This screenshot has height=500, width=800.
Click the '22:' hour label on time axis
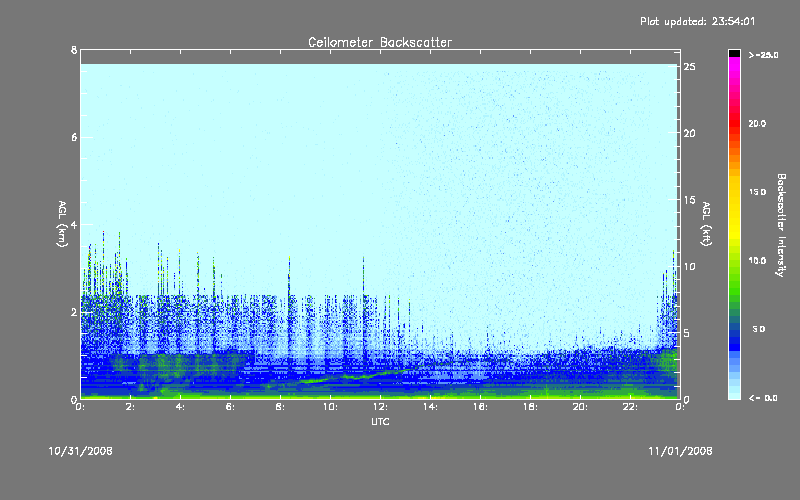(631, 407)
